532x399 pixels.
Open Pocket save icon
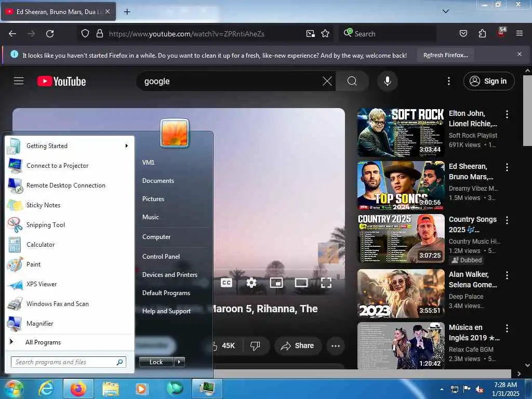tap(463, 34)
